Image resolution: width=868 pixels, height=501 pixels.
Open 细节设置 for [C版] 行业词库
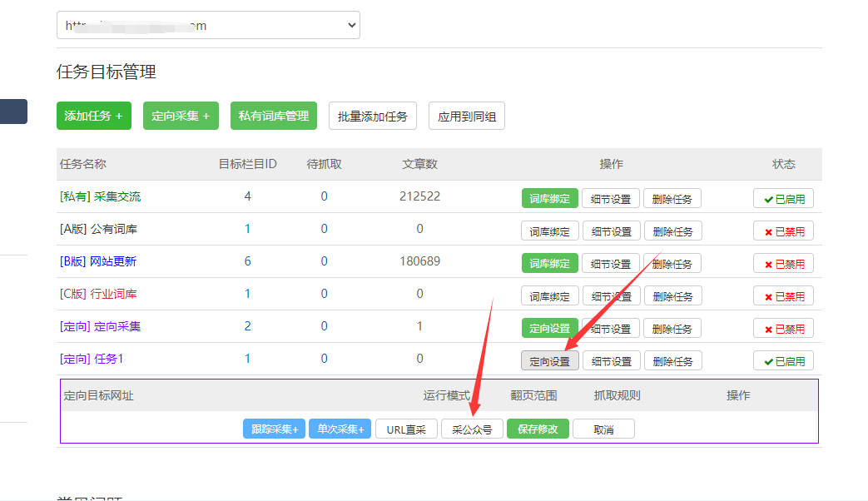click(611, 295)
